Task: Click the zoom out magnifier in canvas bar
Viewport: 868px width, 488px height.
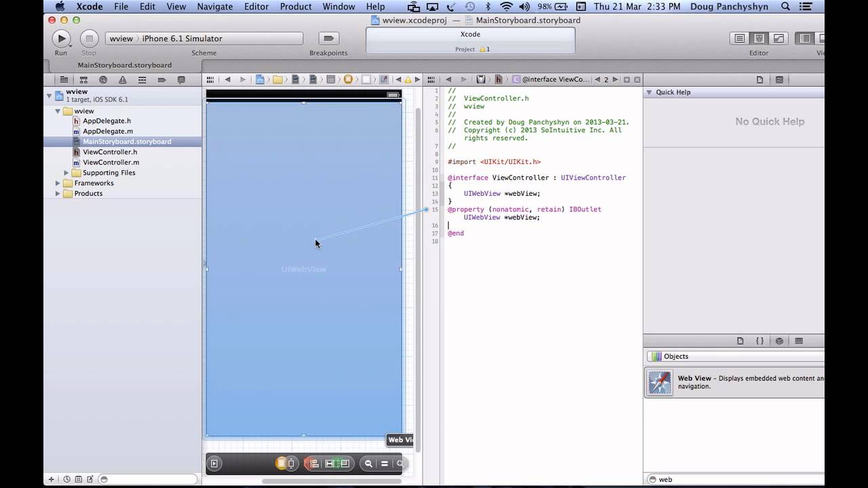Action: 368,464
